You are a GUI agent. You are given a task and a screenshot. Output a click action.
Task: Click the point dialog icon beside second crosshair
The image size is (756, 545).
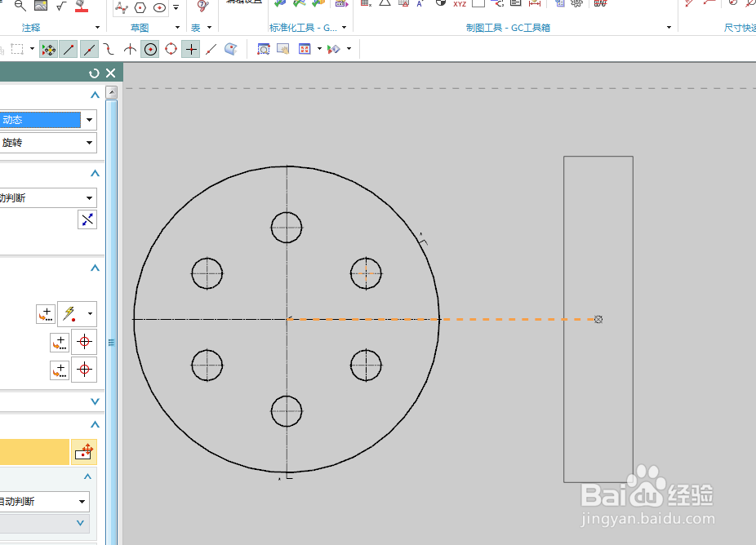point(60,370)
